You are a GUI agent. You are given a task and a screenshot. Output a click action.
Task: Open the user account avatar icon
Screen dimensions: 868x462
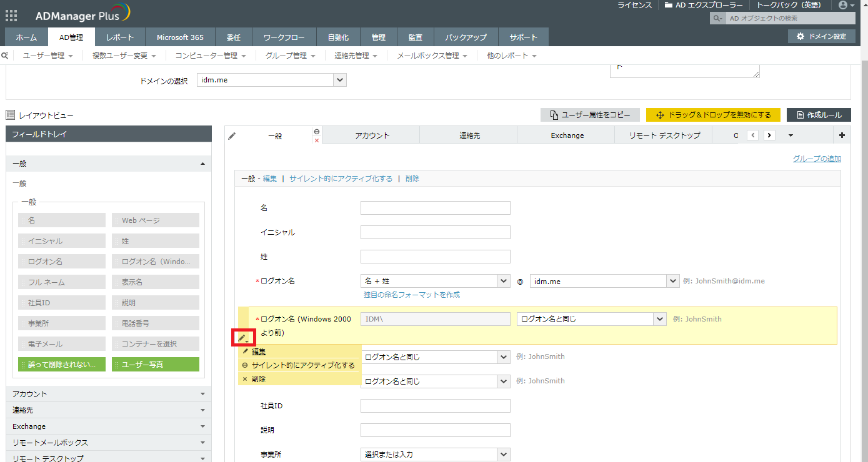[x=844, y=5]
